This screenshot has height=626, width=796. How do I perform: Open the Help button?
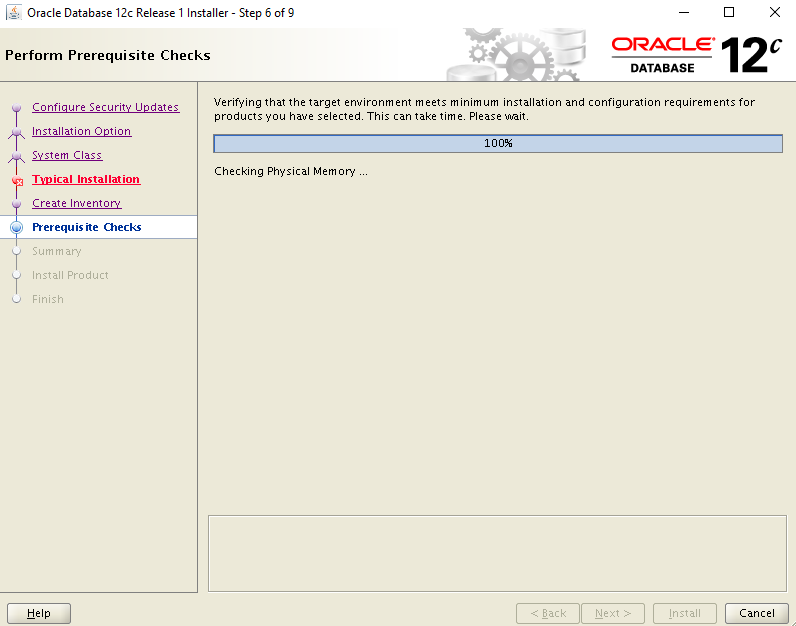click(39, 613)
